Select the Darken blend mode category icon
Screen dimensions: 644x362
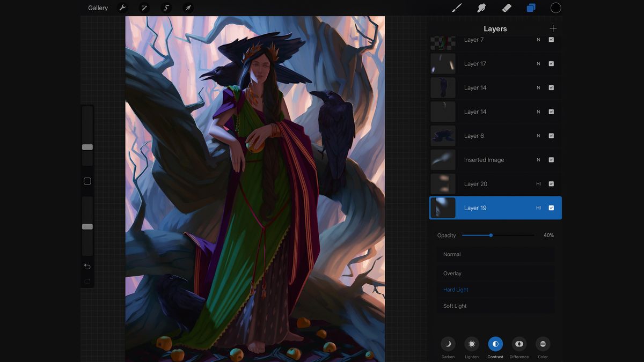click(x=448, y=344)
